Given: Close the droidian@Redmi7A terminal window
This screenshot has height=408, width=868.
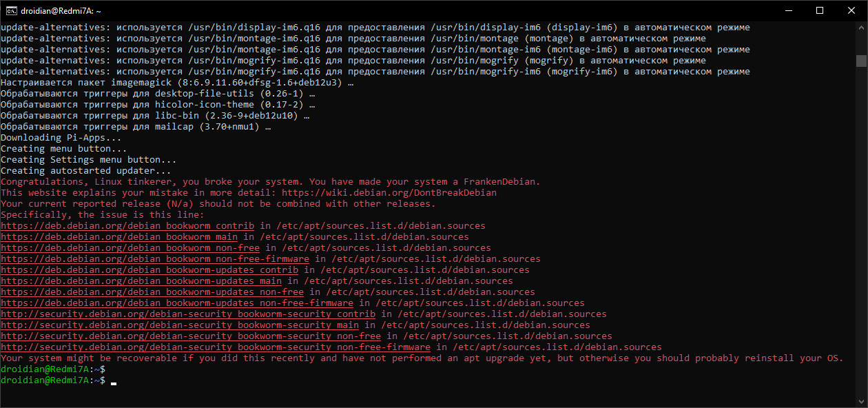Looking at the screenshot, I should click(x=851, y=10).
